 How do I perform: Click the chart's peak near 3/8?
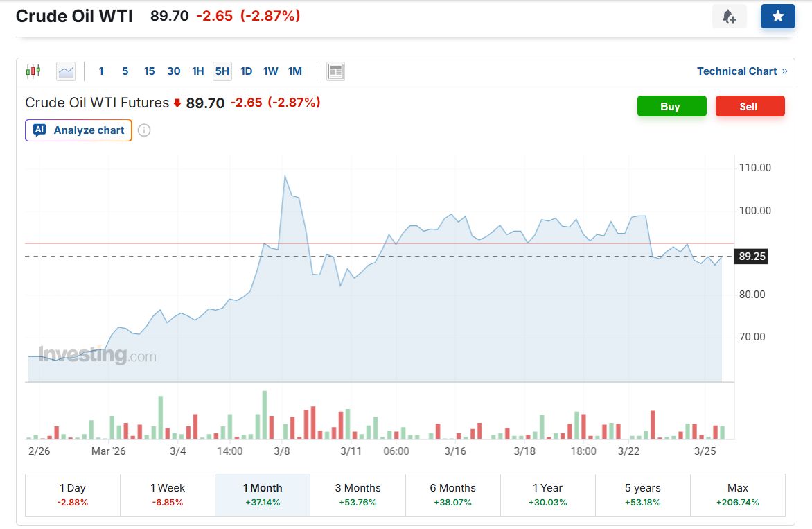click(x=285, y=176)
